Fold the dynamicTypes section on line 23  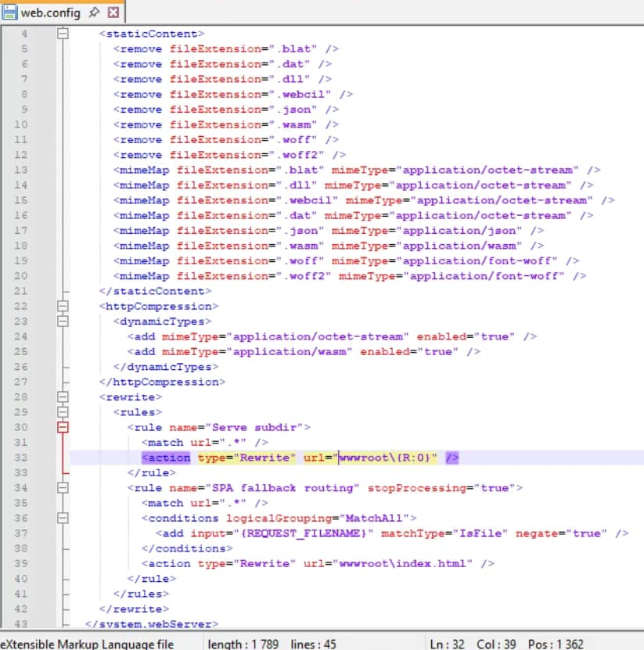coord(63,321)
